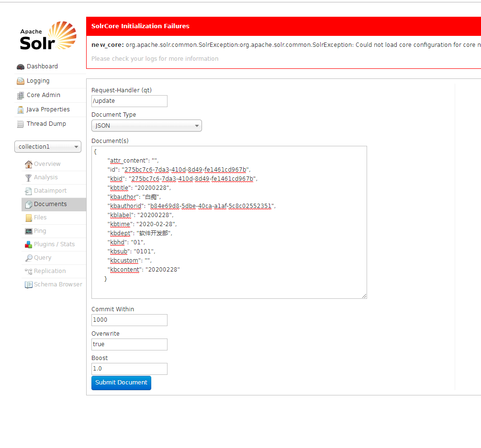Open Core Admin section
This screenshot has height=448, width=481.
pyautogui.click(x=43, y=95)
